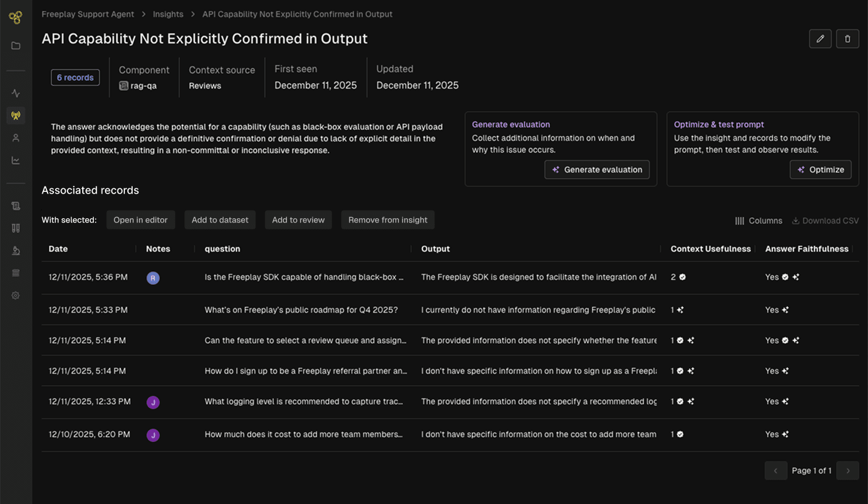Click Open in editor

pos(140,220)
